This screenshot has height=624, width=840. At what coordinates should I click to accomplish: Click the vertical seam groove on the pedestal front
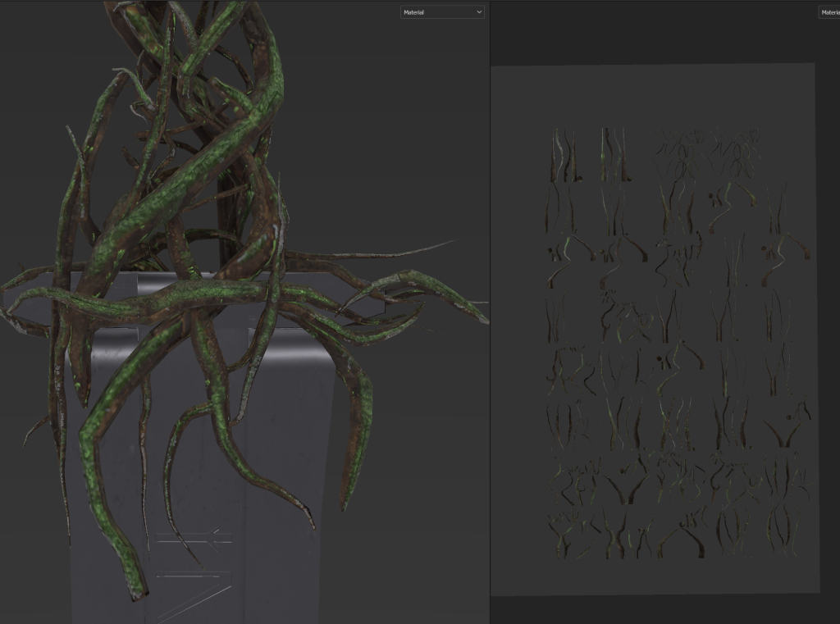pos(248,410)
